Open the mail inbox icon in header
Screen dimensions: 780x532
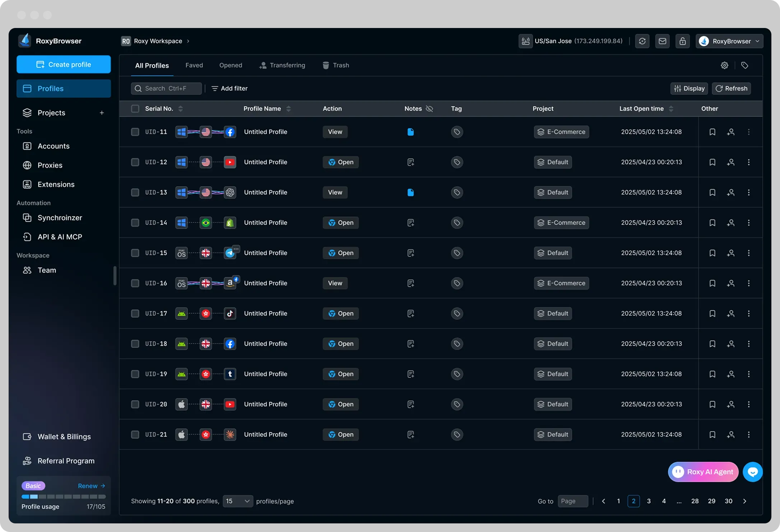pyautogui.click(x=662, y=41)
